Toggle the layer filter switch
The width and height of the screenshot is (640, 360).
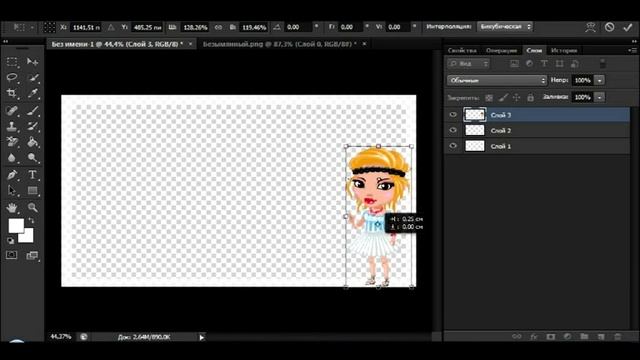click(x=602, y=64)
